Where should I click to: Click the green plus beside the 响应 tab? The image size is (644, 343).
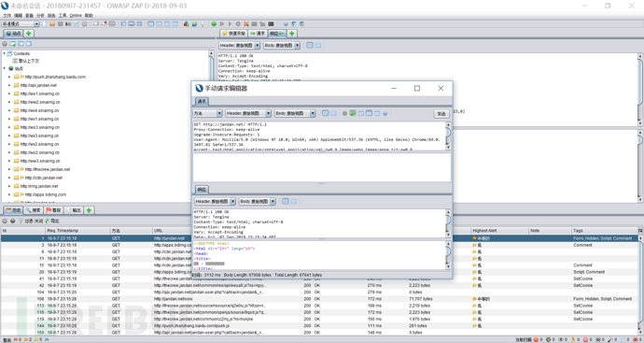(291, 34)
